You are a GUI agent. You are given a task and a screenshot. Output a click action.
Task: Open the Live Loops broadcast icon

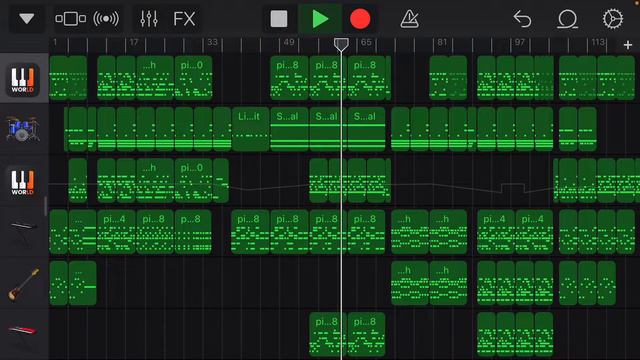point(106,19)
